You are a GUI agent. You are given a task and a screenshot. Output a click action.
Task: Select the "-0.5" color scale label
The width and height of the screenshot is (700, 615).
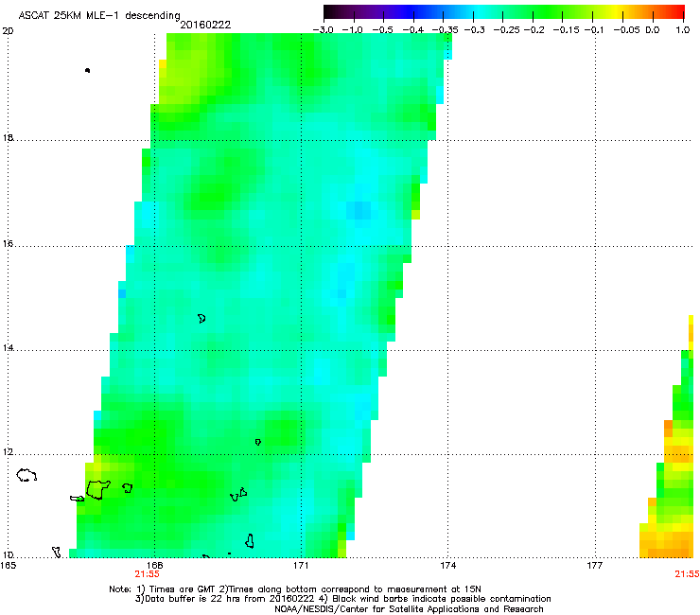382,30
